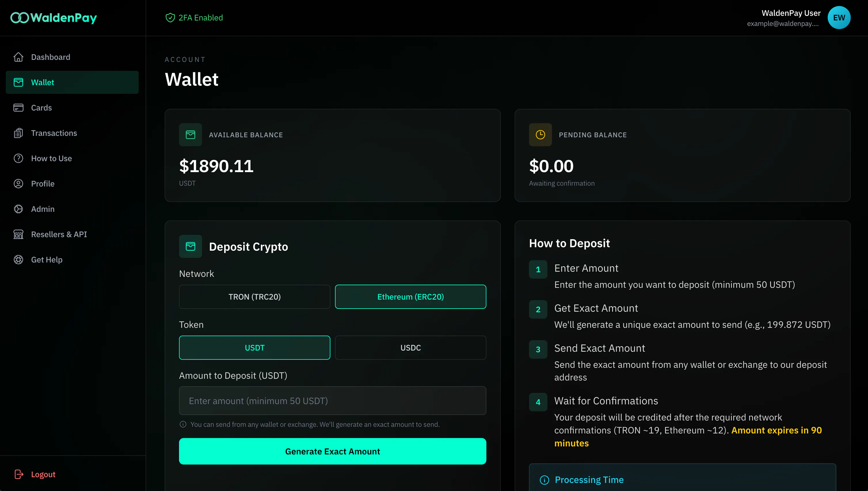Image resolution: width=868 pixels, height=491 pixels.
Task: Open Dashboard from the sidebar
Action: coord(72,57)
